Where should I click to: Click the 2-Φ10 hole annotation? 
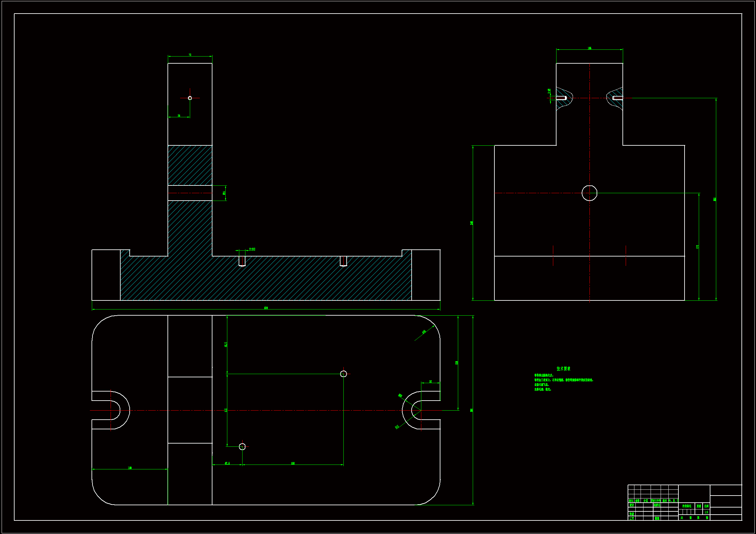click(252, 249)
